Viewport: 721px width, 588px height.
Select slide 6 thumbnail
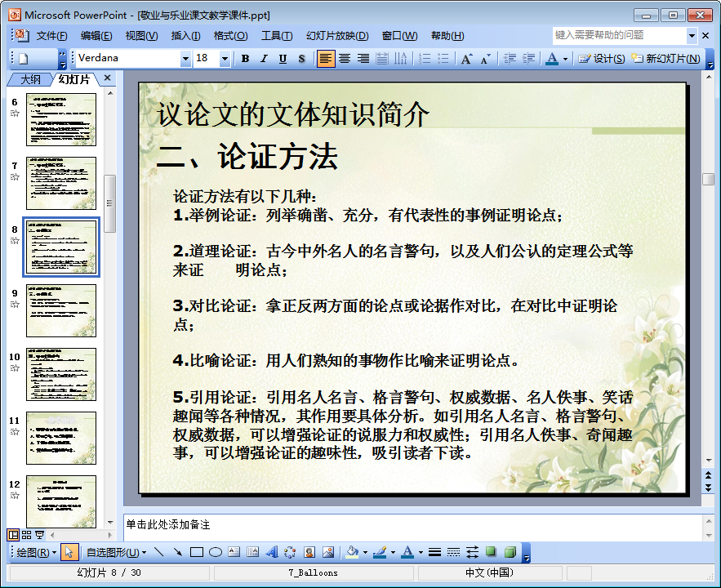click(61, 119)
